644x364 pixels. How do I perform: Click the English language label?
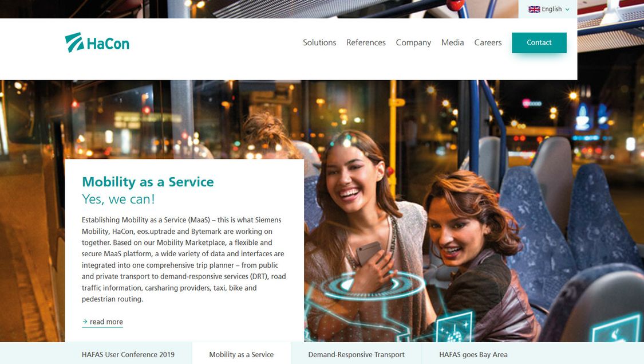point(552,9)
